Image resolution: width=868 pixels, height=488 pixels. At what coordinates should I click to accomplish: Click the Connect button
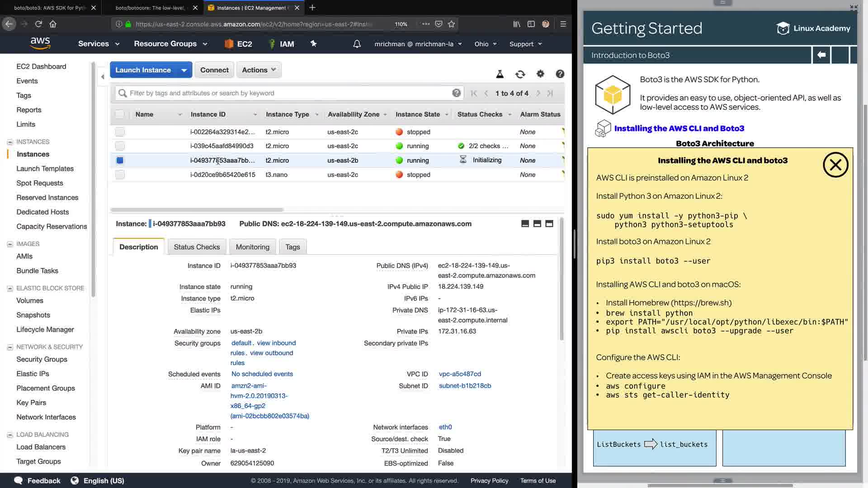pyautogui.click(x=214, y=70)
